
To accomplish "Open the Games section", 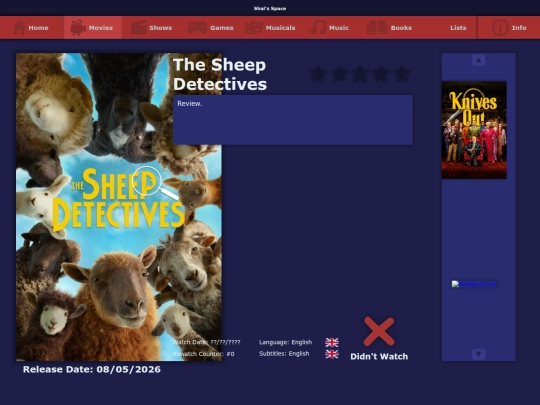I will coord(210,28).
